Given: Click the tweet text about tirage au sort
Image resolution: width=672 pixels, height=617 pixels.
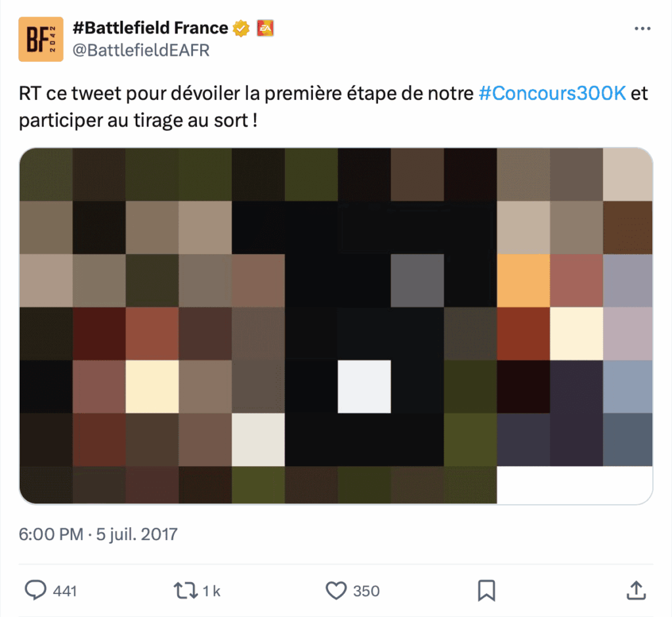Looking at the screenshot, I should point(333,106).
